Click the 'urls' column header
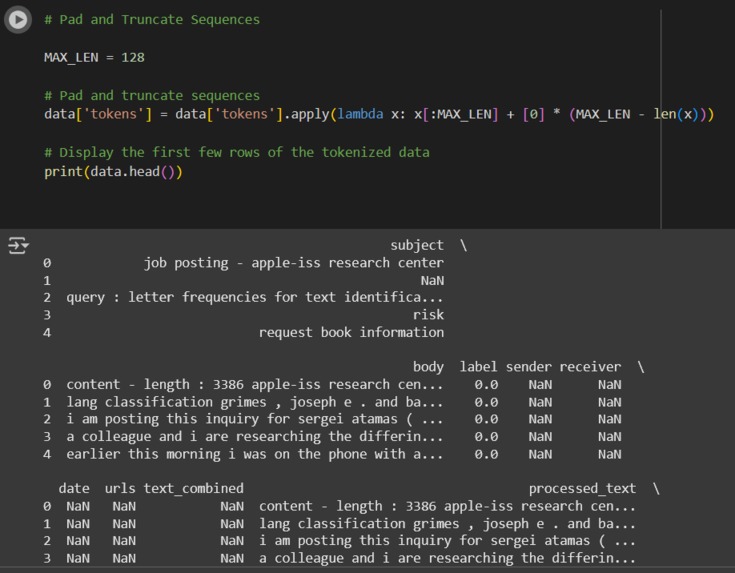This screenshot has height=573, width=735. tap(120, 489)
